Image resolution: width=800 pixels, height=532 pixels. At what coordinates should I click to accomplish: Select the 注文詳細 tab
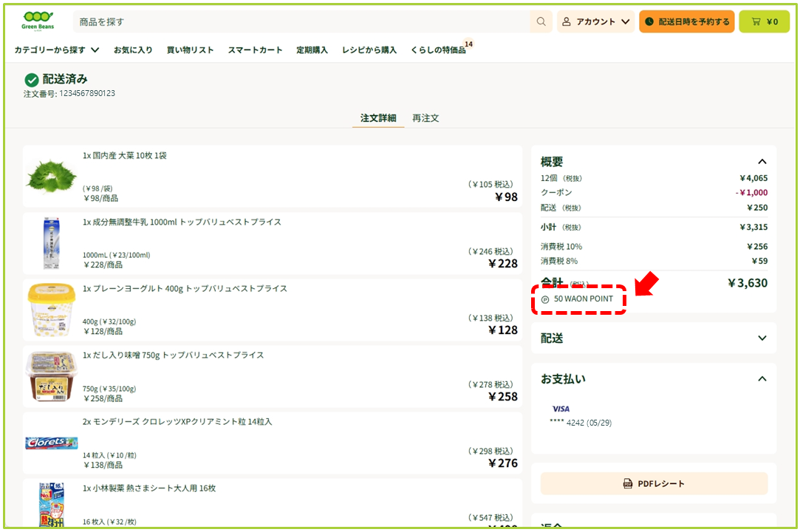378,118
